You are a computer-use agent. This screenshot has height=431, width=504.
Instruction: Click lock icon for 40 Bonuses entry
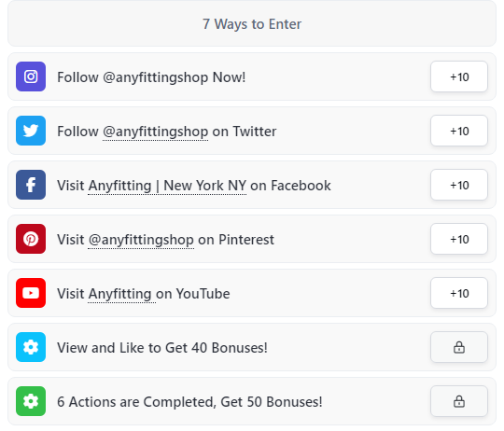coord(459,347)
